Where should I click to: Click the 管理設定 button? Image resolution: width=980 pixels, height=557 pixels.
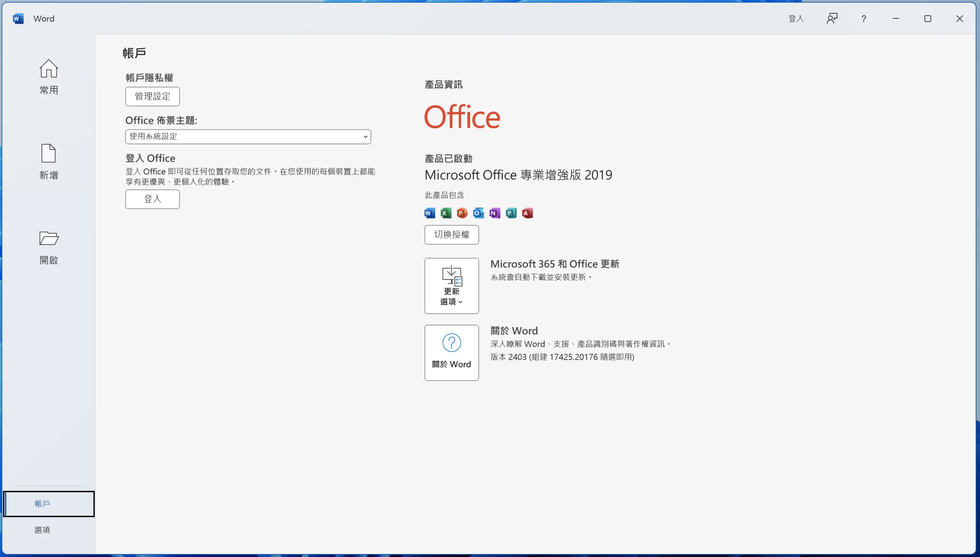[x=152, y=96]
